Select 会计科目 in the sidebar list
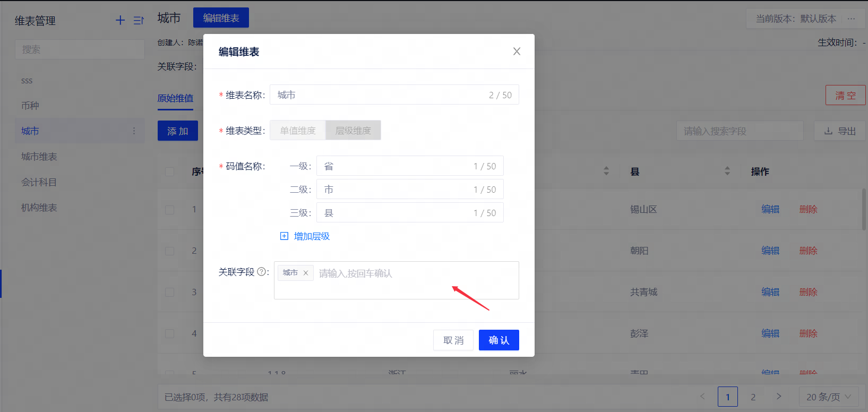The width and height of the screenshot is (868, 412). pos(39,182)
